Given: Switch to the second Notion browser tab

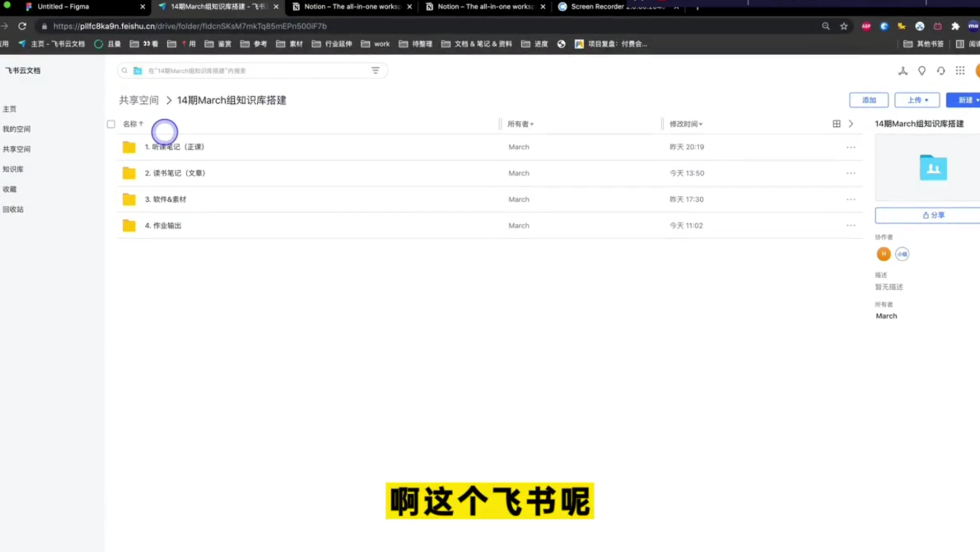Looking at the screenshot, I should (x=485, y=7).
